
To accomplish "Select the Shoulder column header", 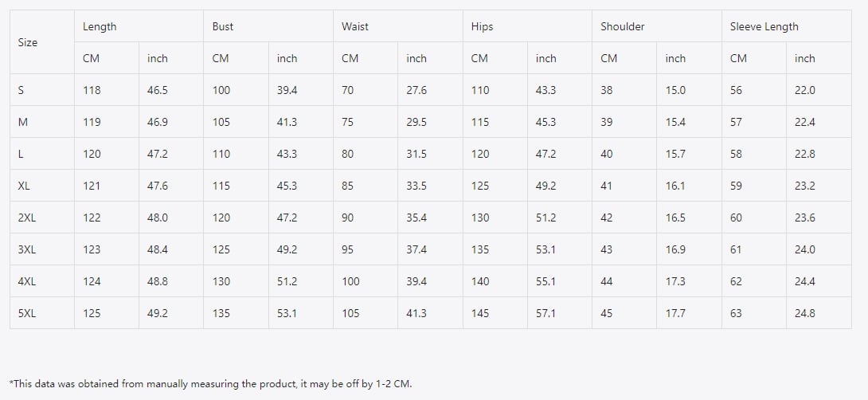I will point(657,26).
